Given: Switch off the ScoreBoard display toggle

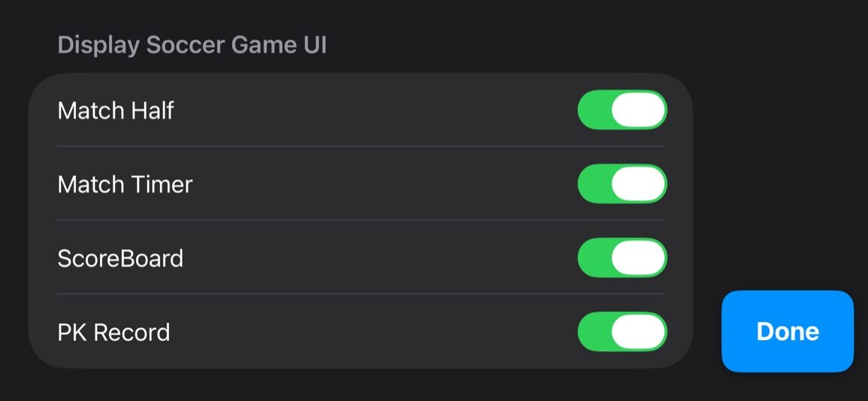Looking at the screenshot, I should point(622,258).
